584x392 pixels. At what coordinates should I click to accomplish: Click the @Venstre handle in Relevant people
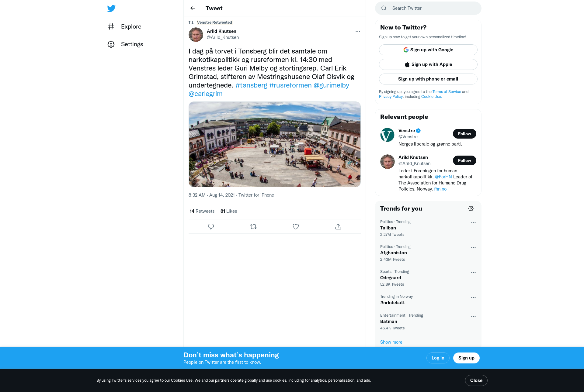(x=408, y=137)
